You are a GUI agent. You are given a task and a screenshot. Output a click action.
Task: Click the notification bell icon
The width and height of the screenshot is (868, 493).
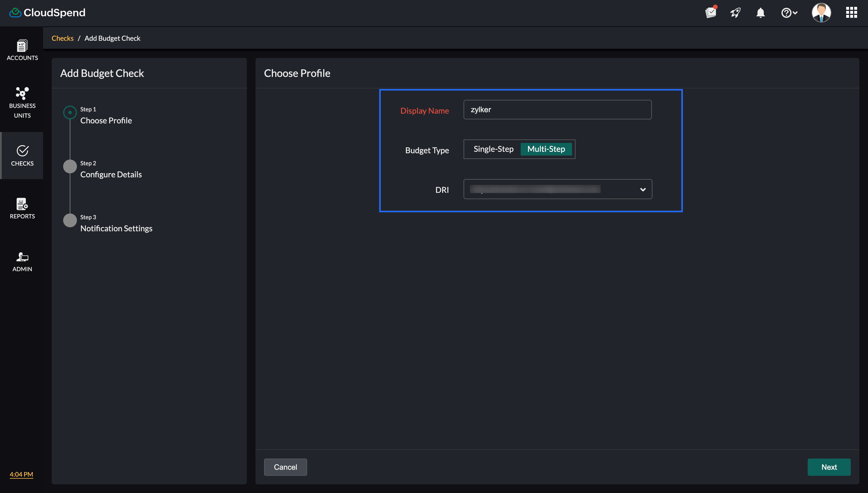pyautogui.click(x=760, y=13)
